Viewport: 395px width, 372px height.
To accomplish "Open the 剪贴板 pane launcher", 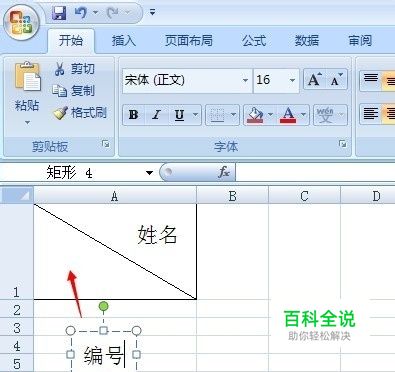I will pyautogui.click(x=106, y=144).
